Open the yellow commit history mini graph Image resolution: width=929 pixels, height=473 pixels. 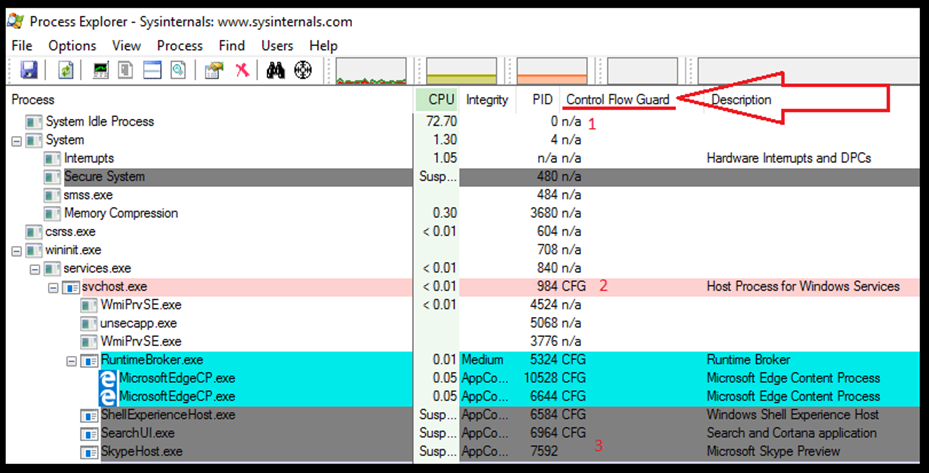click(x=462, y=71)
